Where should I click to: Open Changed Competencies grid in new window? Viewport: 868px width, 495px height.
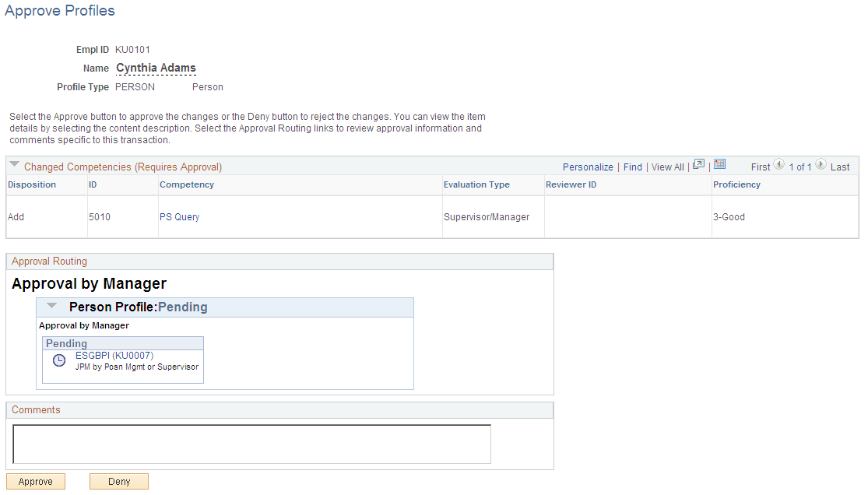coord(698,165)
